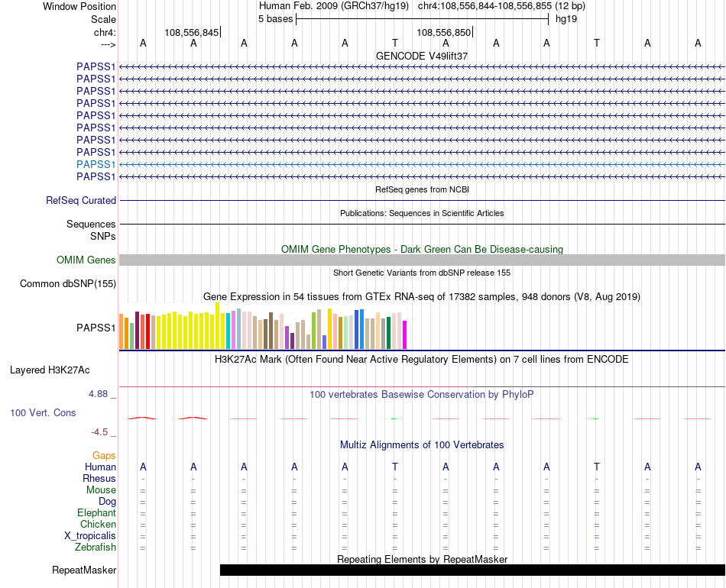The height and width of the screenshot is (588, 726).
Task: Click the Human Feb. 2009 (GRCh37/hg19) heading
Action: click(334, 6)
